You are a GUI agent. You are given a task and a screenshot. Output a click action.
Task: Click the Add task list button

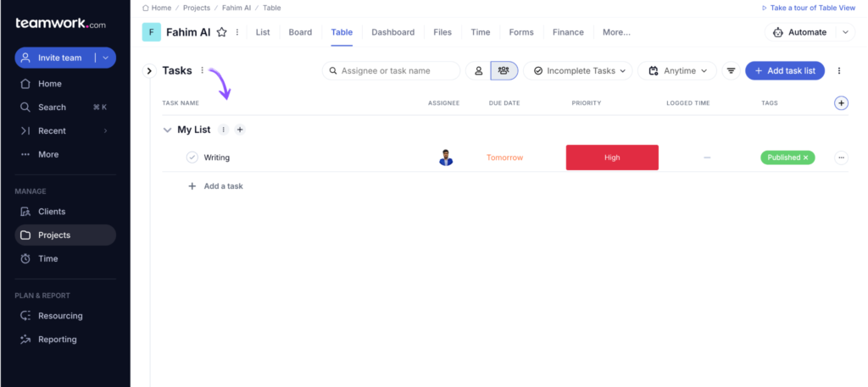785,71
